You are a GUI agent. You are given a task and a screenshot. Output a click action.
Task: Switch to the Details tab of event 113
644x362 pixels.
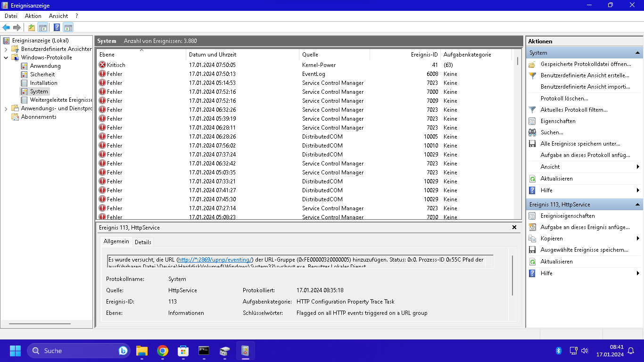click(x=143, y=242)
